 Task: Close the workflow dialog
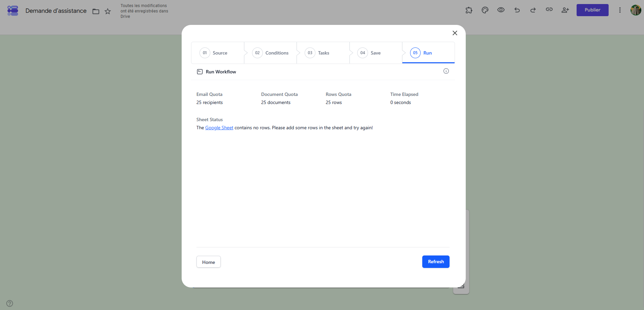coord(455,33)
